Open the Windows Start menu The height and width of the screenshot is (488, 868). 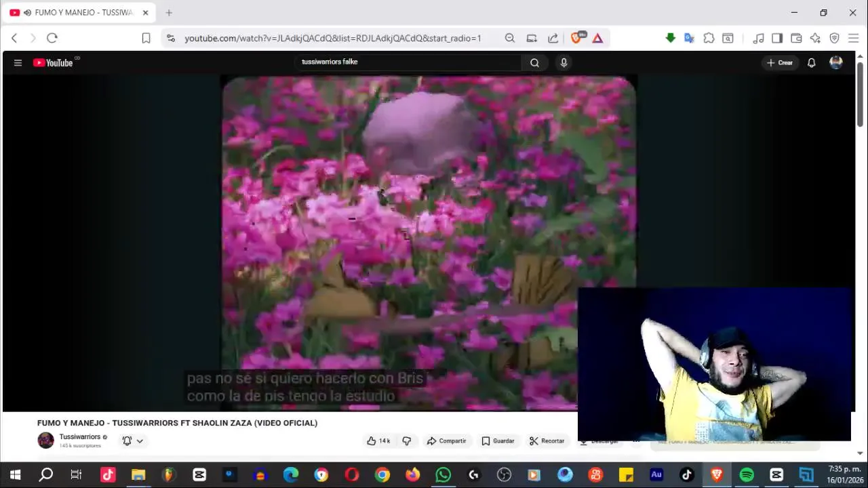click(x=15, y=475)
